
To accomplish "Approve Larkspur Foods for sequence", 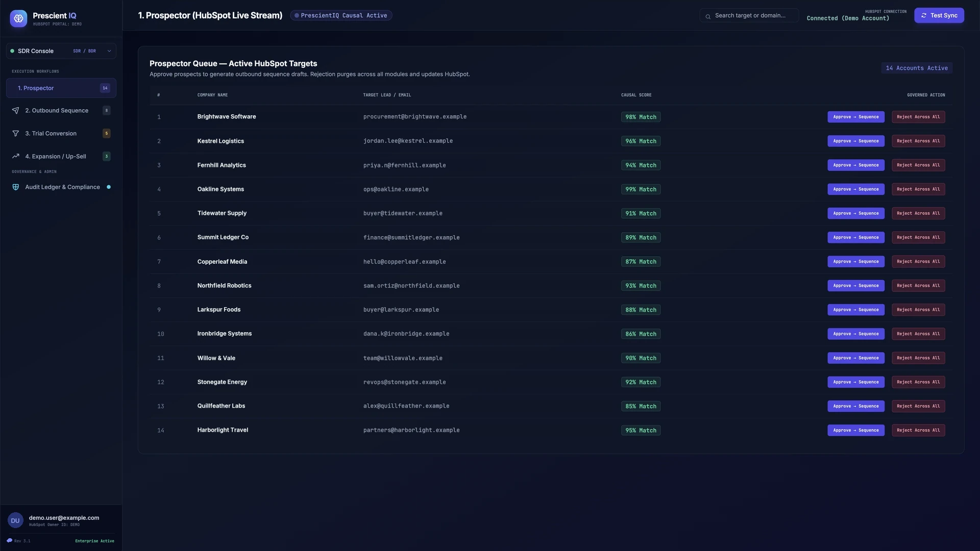I will tap(856, 310).
